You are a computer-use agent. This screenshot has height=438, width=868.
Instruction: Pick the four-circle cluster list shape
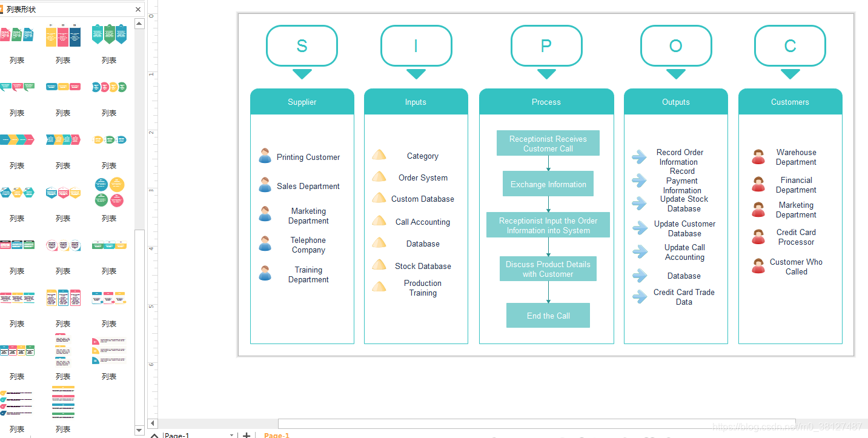(x=109, y=192)
